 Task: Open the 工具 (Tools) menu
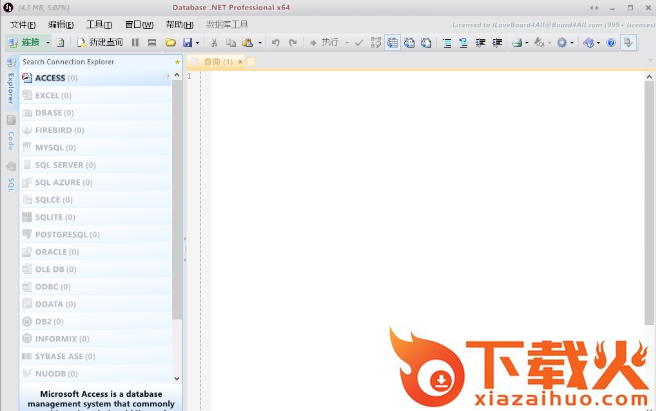tap(99, 24)
